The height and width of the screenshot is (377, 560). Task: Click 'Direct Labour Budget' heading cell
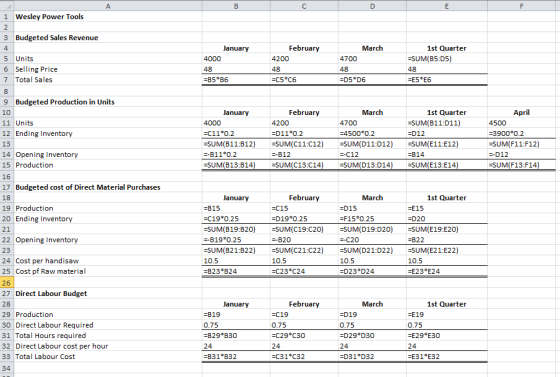[x=108, y=293]
